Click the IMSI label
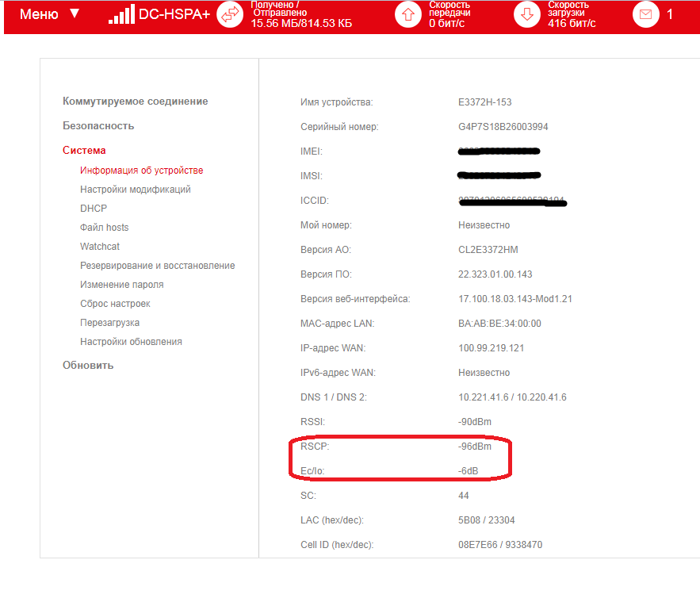Screen dimensions: 700x602 coord(312,176)
